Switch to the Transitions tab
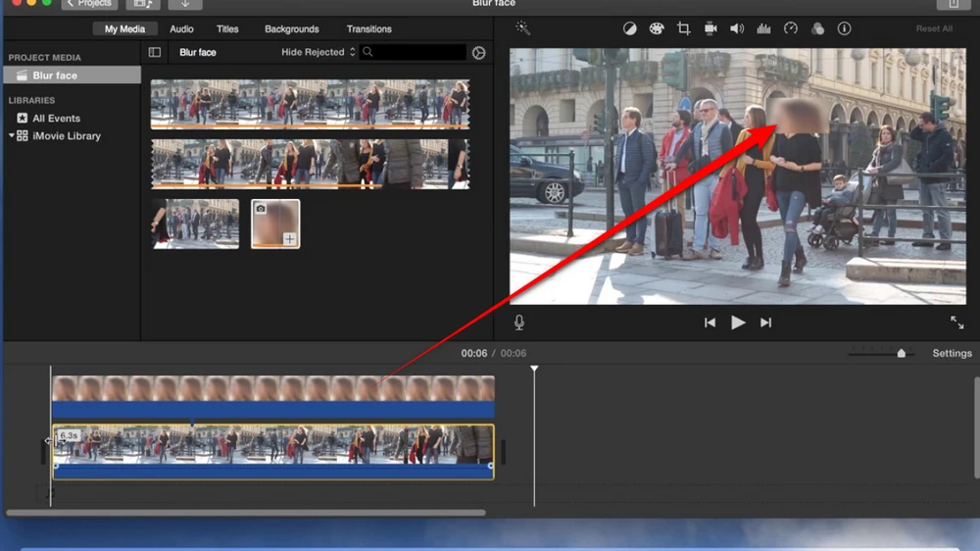 368,28
